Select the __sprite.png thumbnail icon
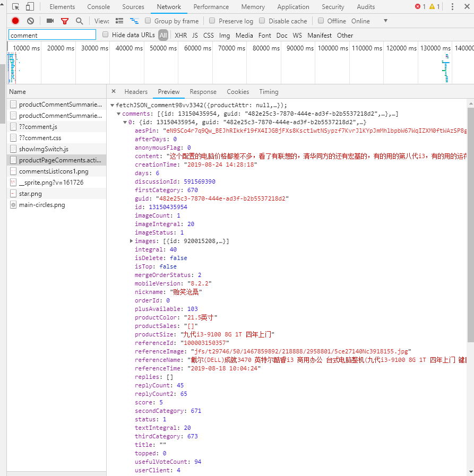Viewport: 474px width, 476px height. pyautogui.click(x=13, y=183)
